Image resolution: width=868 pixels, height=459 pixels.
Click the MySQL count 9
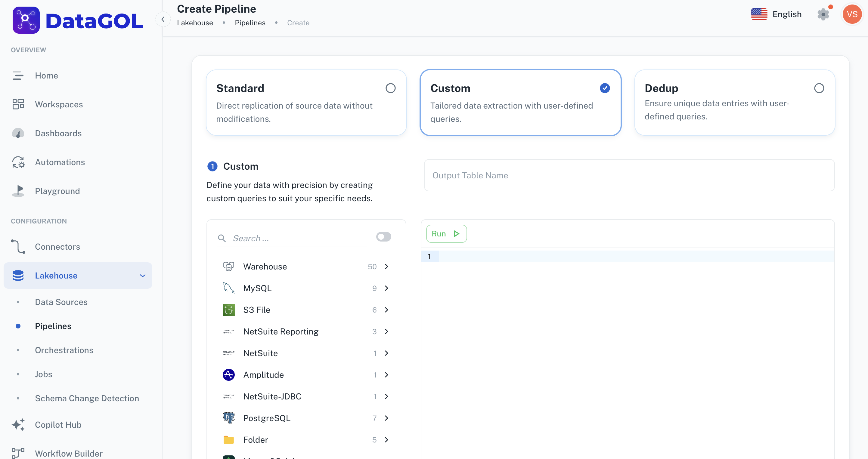[374, 288]
